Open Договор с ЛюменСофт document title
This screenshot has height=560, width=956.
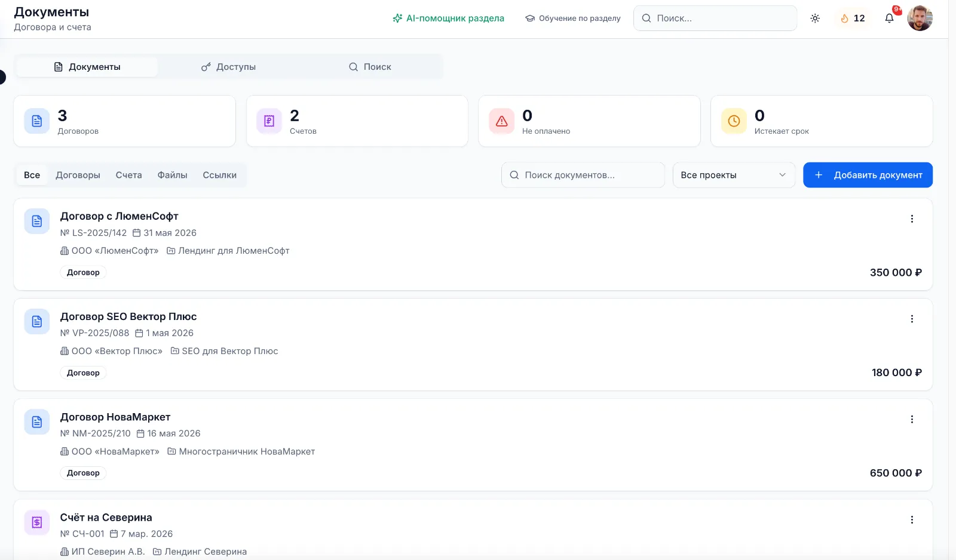click(119, 216)
